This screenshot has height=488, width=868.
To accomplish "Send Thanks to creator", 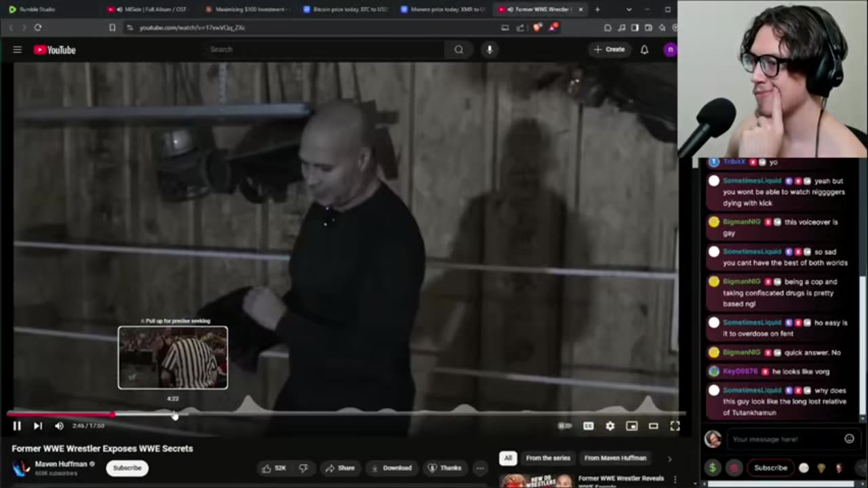I will (x=445, y=468).
